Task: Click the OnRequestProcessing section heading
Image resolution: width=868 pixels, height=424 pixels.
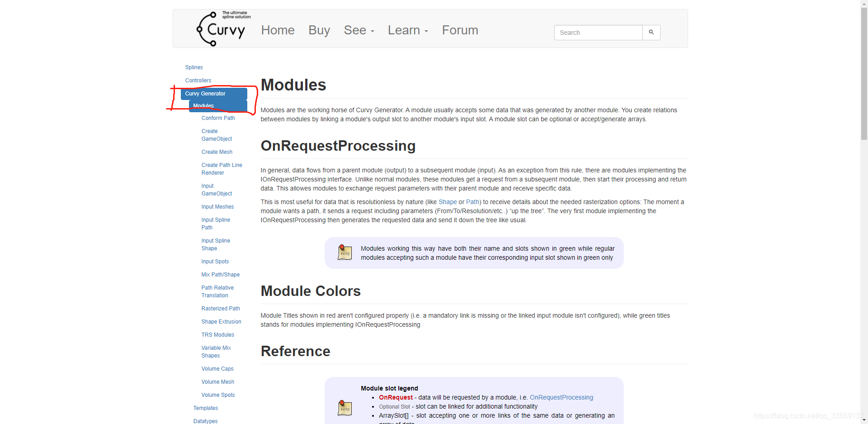Action: 338,146
